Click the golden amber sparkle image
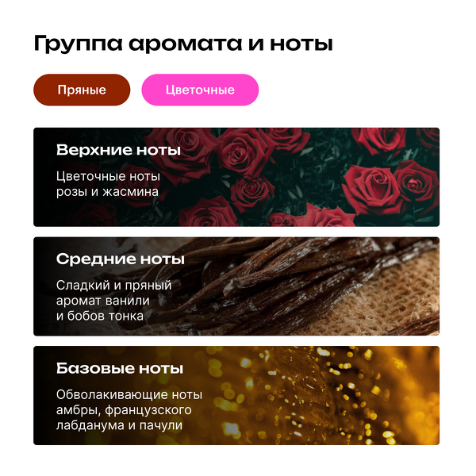 319,395
